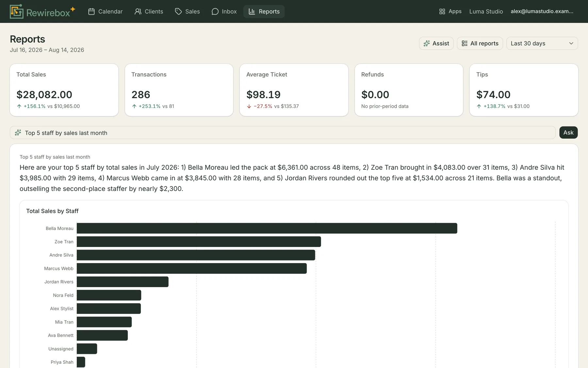Click the Marcus Webb sales bar
588x368 pixels.
(x=192, y=269)
